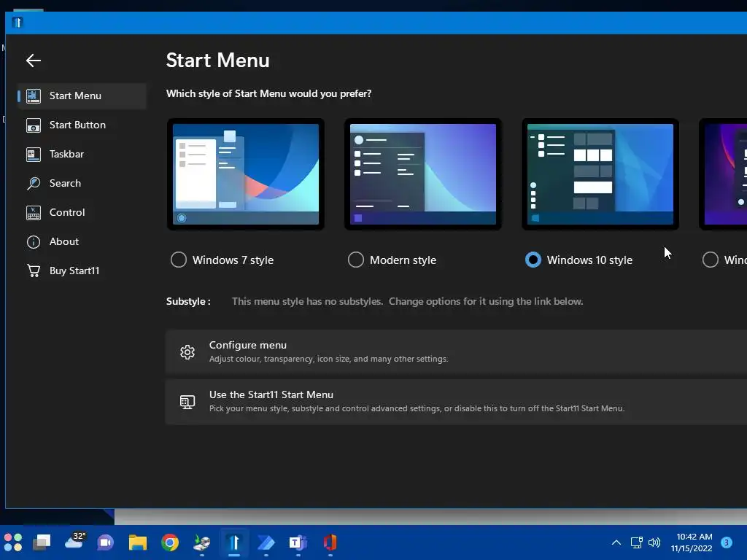Open the Search sidebar section
747x560 pixels.
[82, 183]
